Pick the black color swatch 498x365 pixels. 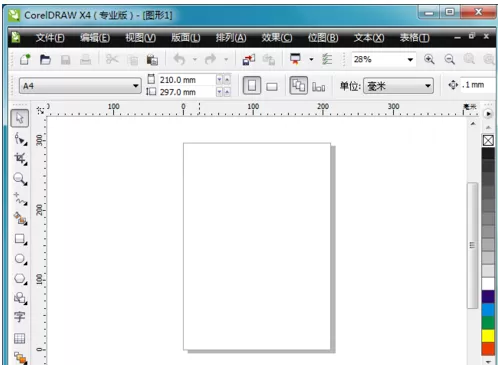(488, 153)
